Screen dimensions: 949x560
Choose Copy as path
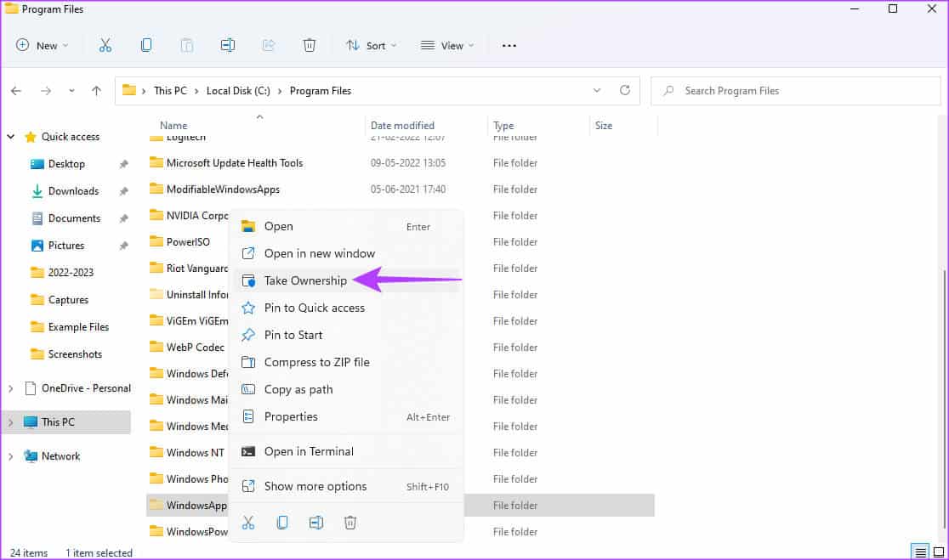(x=347, y=389)
